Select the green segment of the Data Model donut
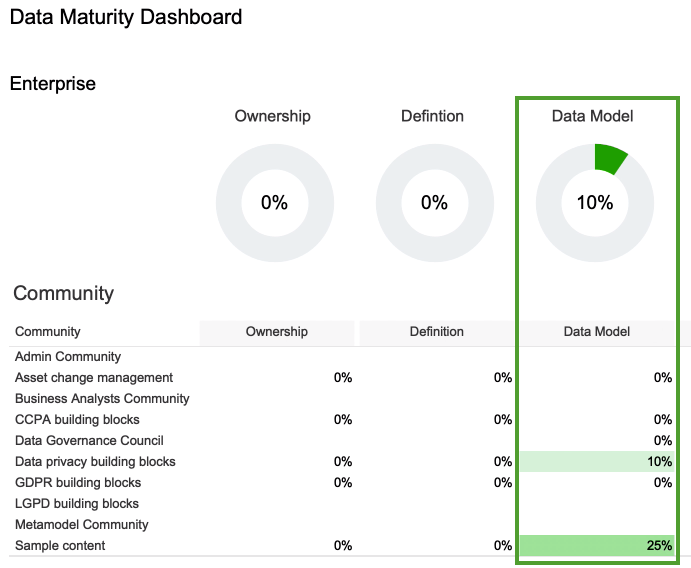Viewport: 691px width, 568px height. coord(609,158)
